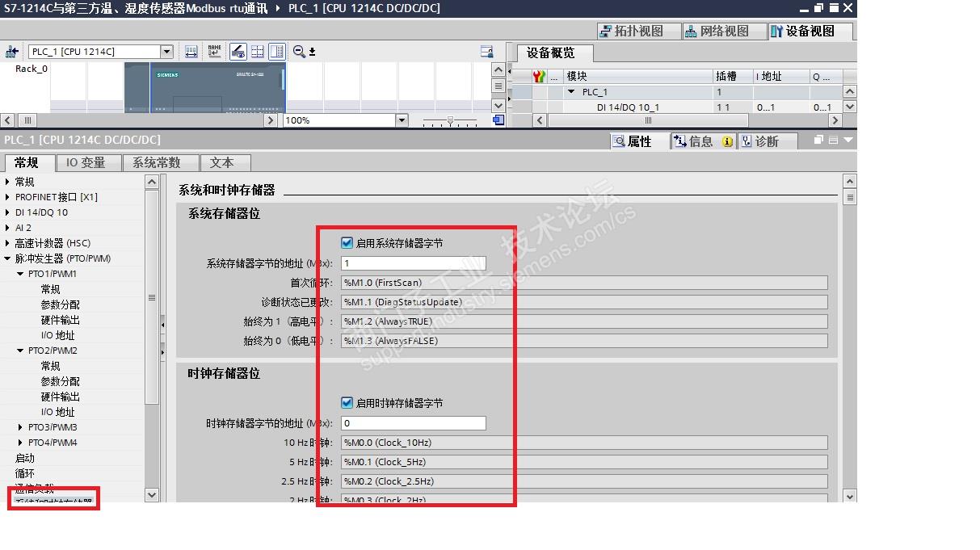Expand PROFINET接口 [X1] tree node

point(8,197)
